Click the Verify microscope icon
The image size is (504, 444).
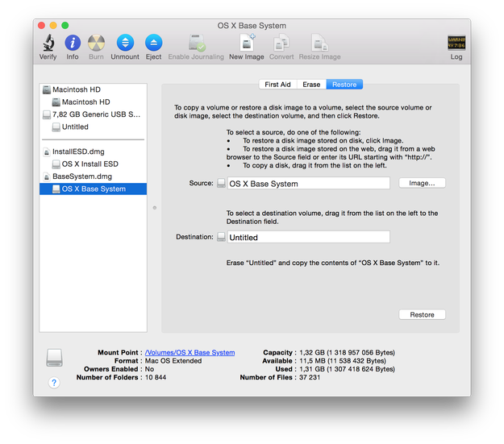(48, 43)
